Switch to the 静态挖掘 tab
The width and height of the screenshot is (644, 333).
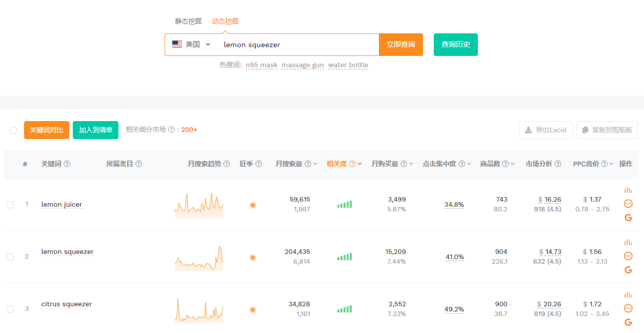[188, 22]
